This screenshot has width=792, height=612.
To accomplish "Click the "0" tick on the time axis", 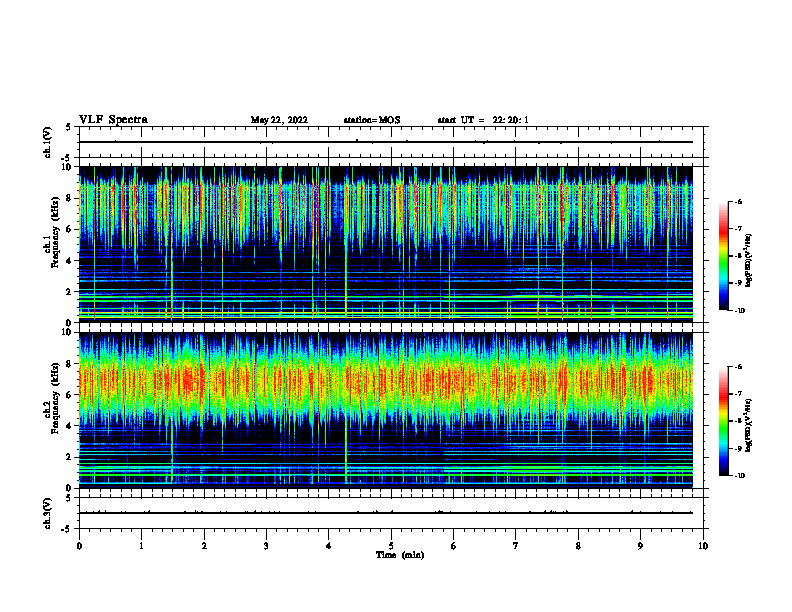I will tap(79, 546).
